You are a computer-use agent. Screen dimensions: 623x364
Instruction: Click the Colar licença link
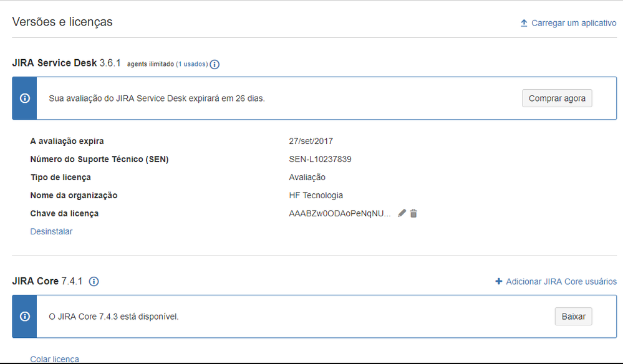54,359
